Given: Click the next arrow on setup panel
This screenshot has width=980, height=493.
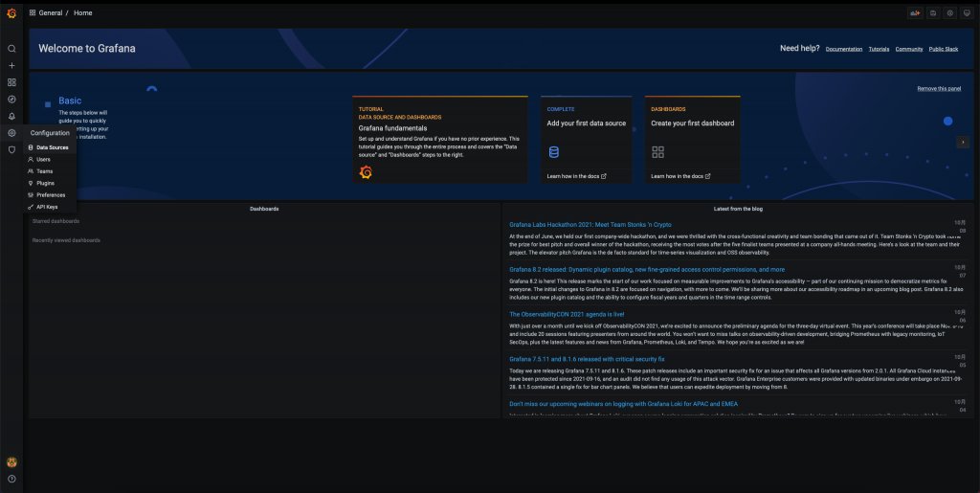Looking at the screenshot, I should (x=963, y=143).
